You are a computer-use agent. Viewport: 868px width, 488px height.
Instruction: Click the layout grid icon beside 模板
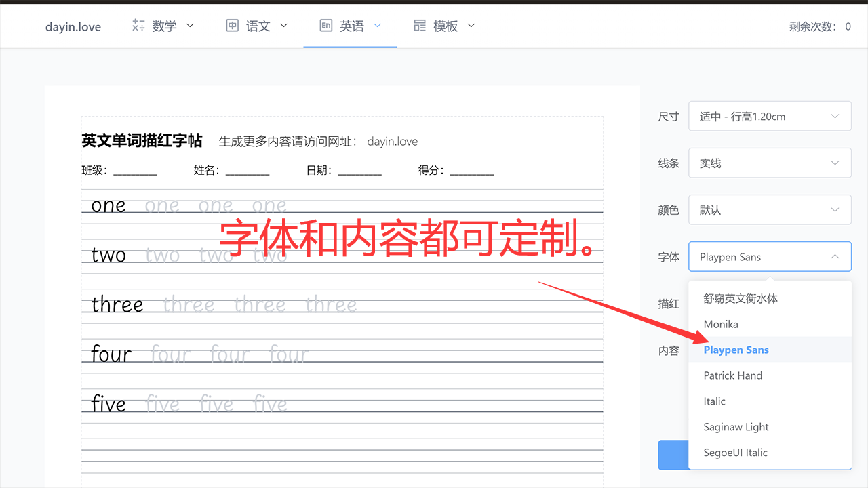click(x=419, y=25)
